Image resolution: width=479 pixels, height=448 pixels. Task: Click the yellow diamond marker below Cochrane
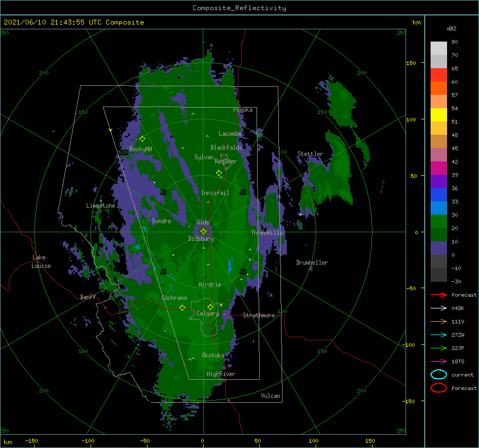pos(182,307)
